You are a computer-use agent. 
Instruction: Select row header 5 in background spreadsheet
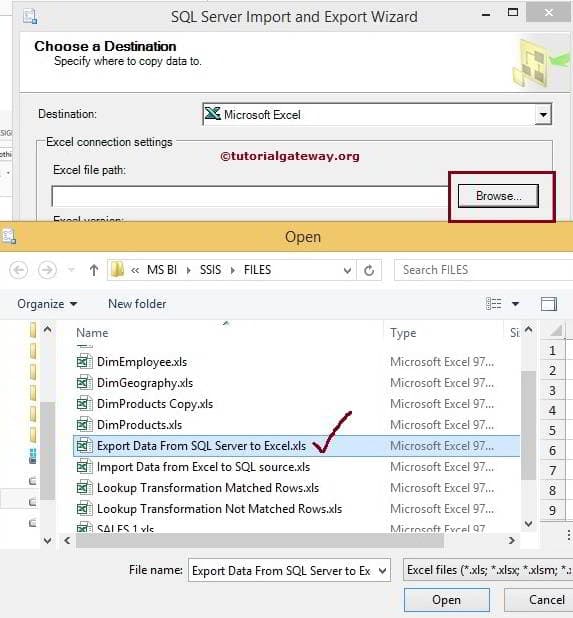coord(552,430)
